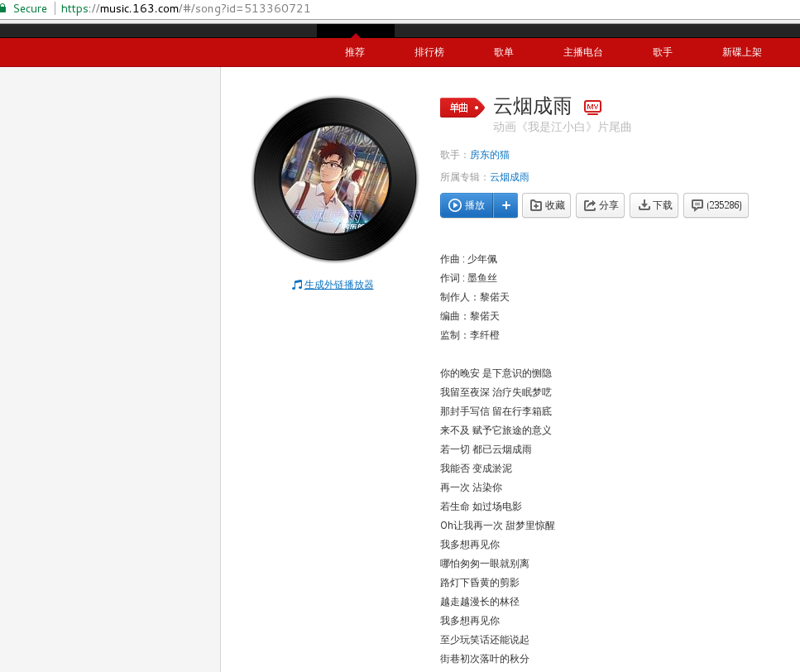
Task: Click the lyric line 来不及 赋予它旅途的意义
Action: (x=496, y=430)
